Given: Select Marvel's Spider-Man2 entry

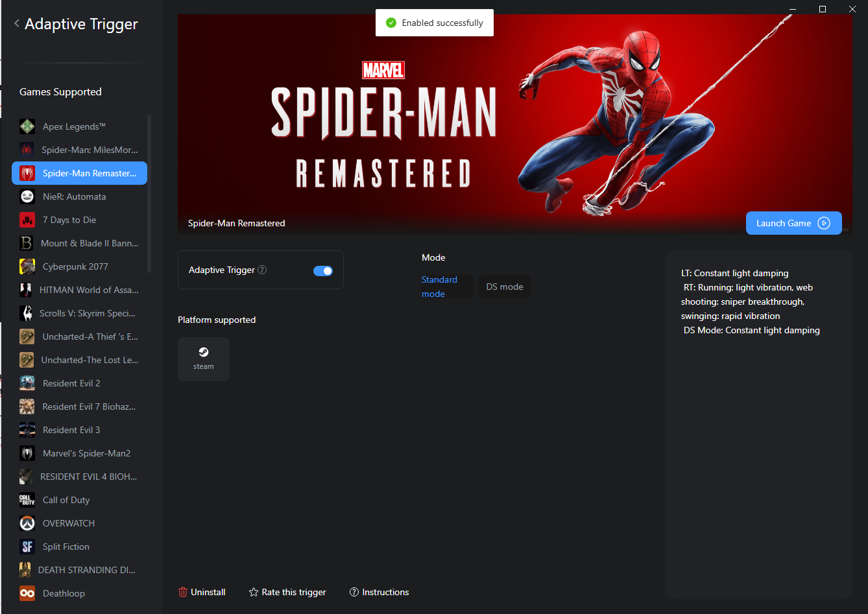Looking at the screenshot, I should pyautogui.click(x=79, y=453).
